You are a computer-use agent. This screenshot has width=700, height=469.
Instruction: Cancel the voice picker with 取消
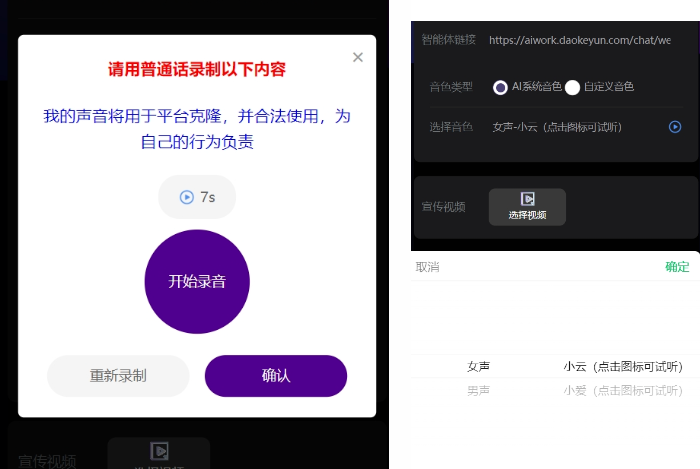pyautogui.click(x=427, y=267)
